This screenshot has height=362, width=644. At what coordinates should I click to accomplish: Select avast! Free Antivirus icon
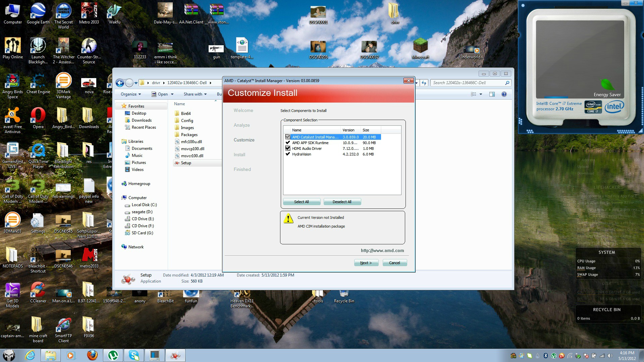(x=12, y=120)
